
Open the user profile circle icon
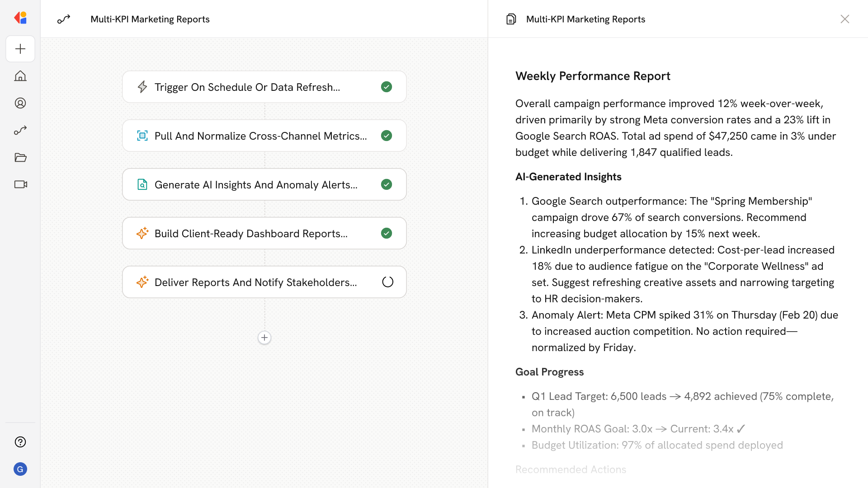tap(20, 103)
